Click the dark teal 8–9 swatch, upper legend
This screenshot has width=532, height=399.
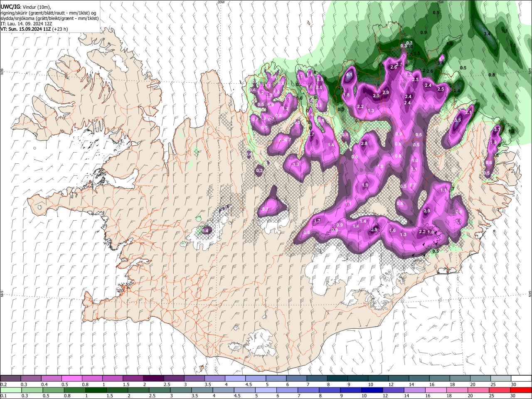pyautogui.click(x=337, y=379)
